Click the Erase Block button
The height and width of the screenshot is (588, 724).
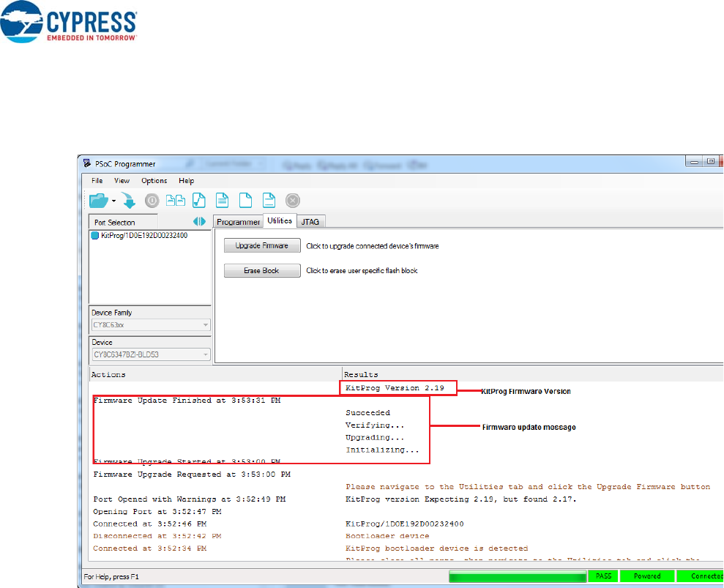coord(262,271)
